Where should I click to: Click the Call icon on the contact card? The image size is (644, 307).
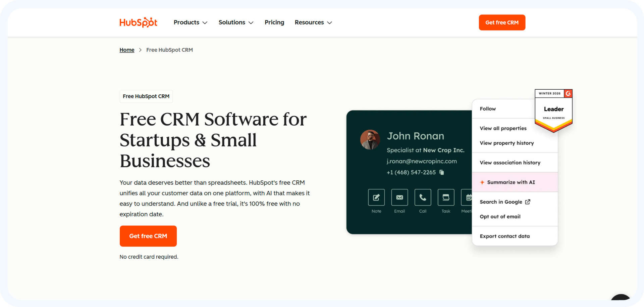point(422,198)
